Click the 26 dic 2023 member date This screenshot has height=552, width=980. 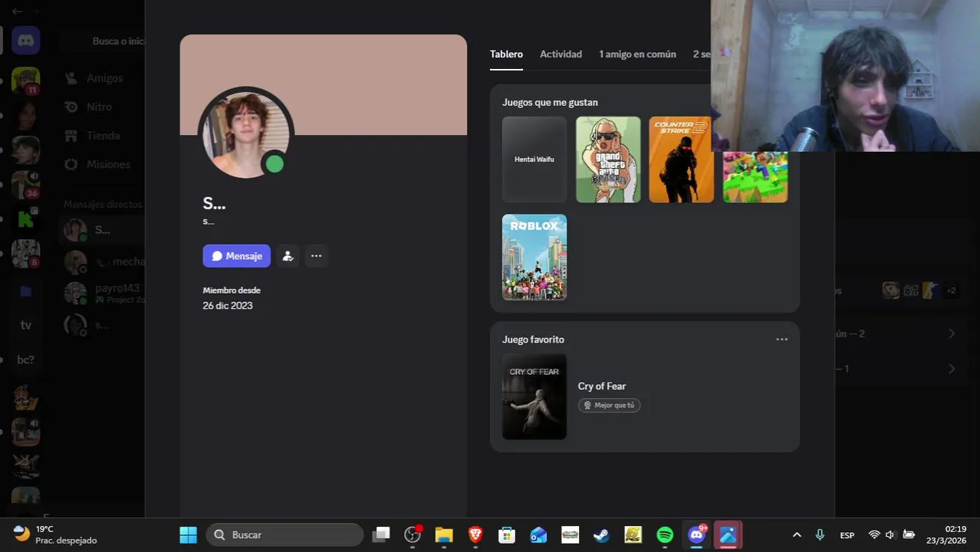click(x=228, y=306)
